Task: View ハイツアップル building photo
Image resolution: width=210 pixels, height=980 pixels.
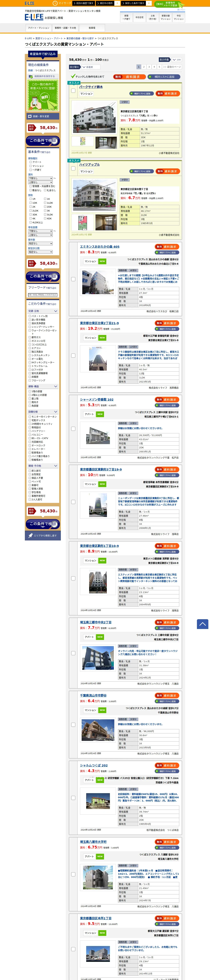Action: 94,195
